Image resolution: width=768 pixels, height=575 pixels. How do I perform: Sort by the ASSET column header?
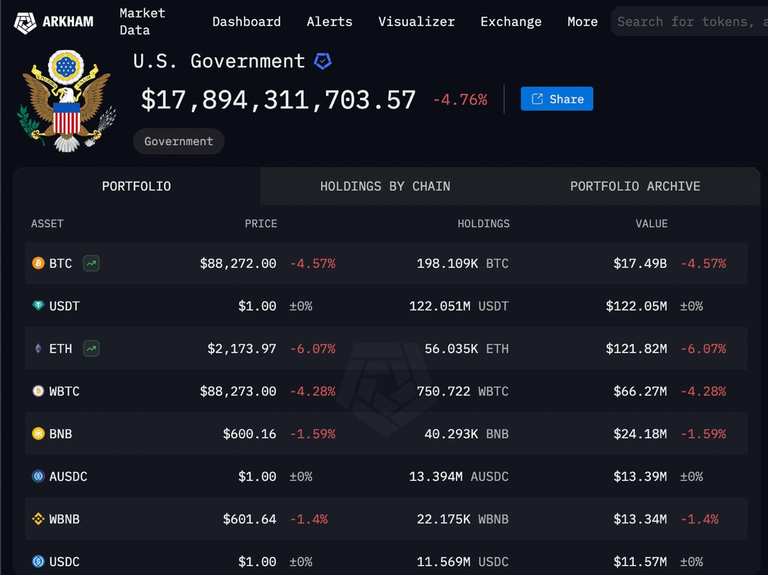[x=47, y=224]
